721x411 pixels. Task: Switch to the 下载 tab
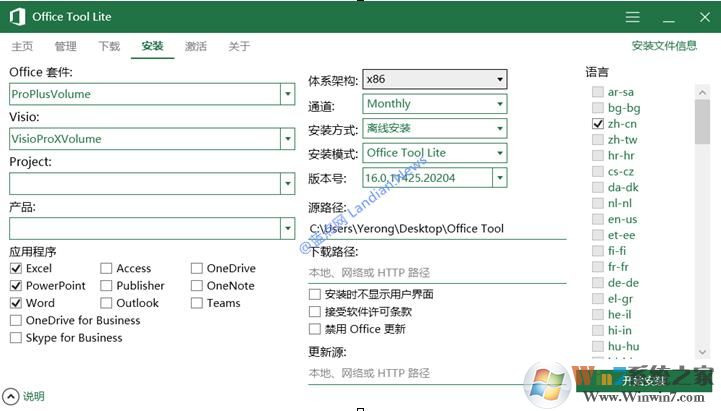[109, 46]
